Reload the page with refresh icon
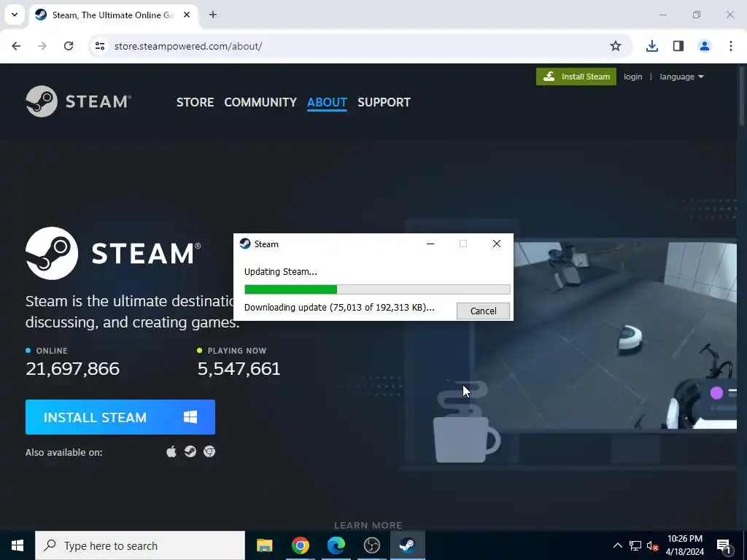Image resolution: width=747 pixels, height=560 pixels. 69,46
